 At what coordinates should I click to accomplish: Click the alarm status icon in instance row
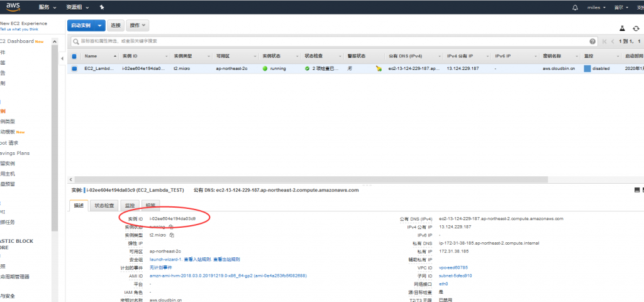(x=379, y=68)
